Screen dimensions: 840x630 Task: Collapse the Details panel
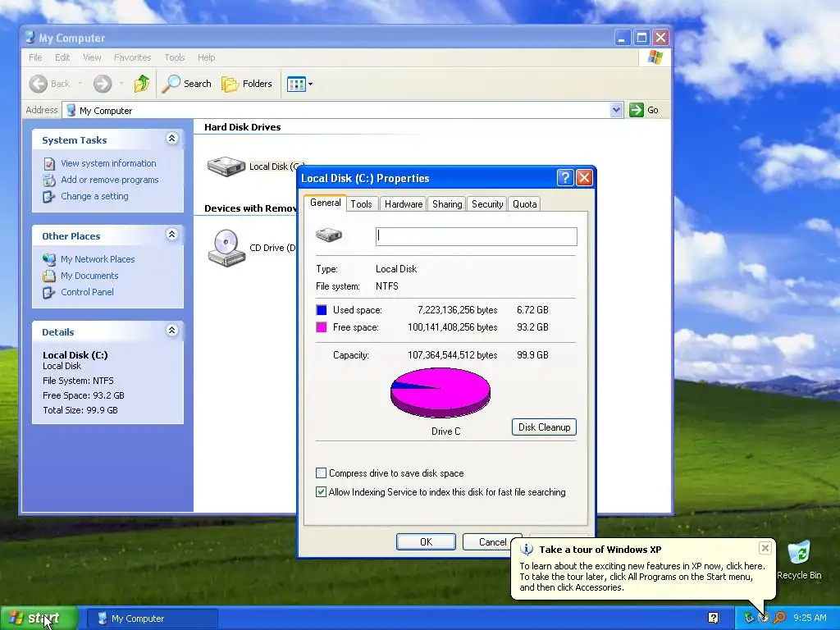tap(171, 331)
